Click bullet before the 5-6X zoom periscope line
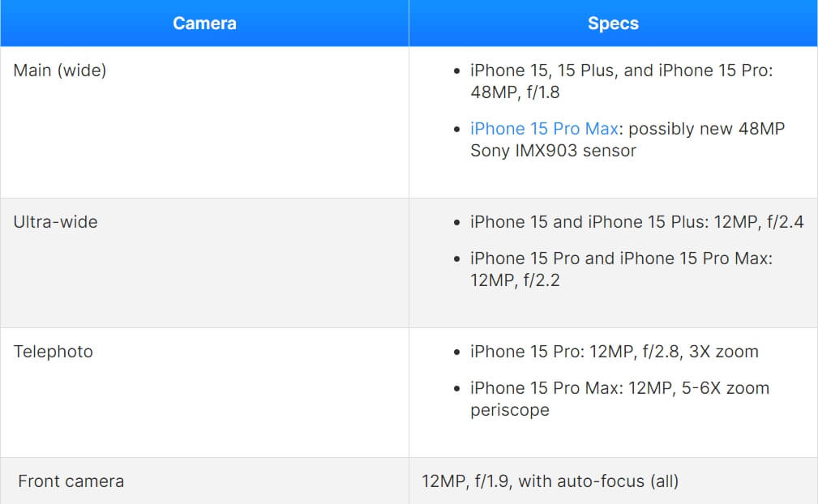 coord(457,389)
